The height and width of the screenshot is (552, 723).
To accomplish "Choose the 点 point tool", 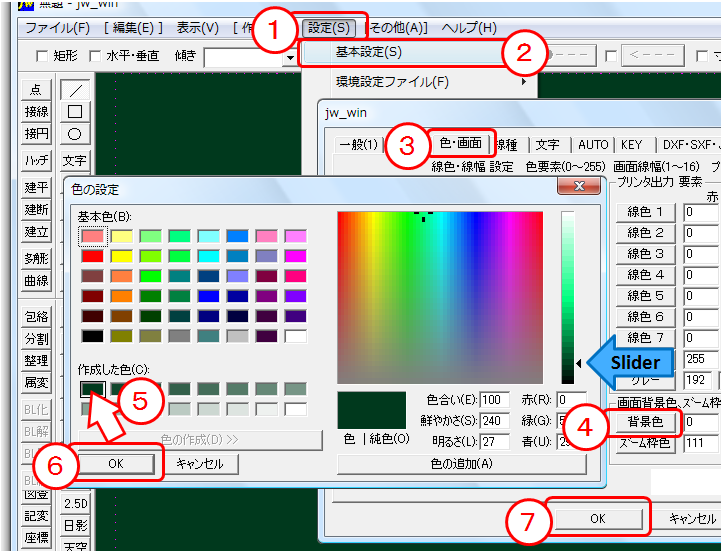I will 36,90.
